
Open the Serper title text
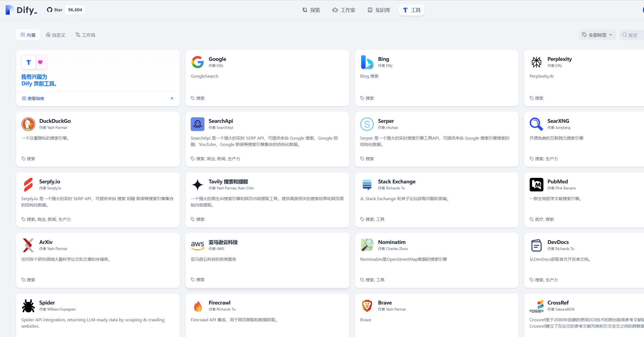(x=386, y=121)
